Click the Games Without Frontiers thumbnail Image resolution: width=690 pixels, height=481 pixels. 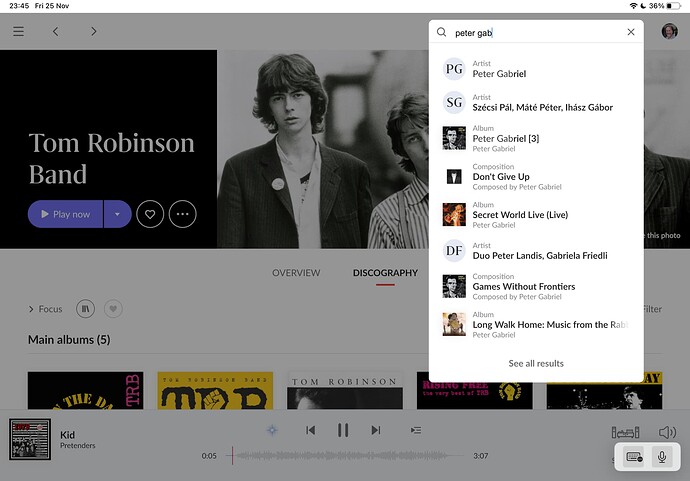(454, 286)
